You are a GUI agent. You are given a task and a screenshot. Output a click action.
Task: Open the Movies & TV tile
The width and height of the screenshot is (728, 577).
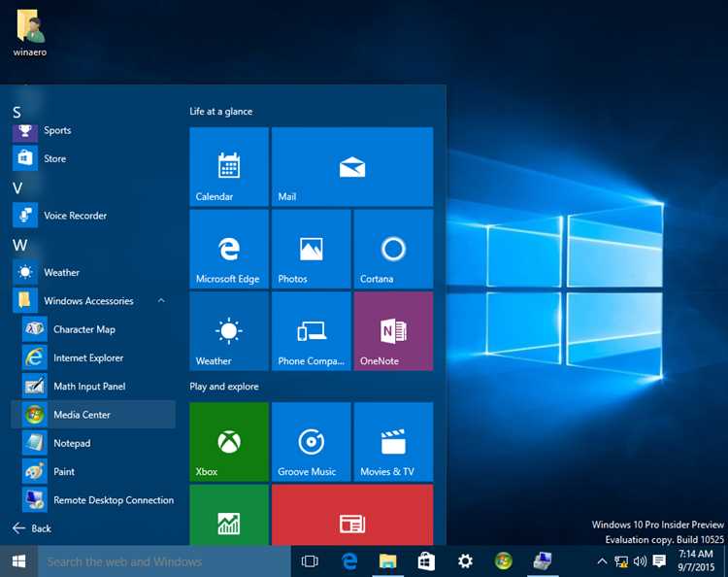(393, 442)
